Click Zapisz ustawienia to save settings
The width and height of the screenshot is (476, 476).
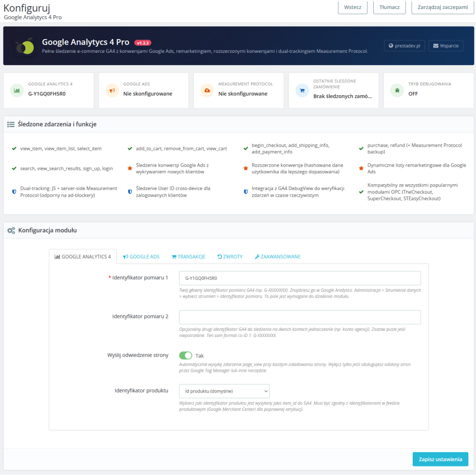440,459
